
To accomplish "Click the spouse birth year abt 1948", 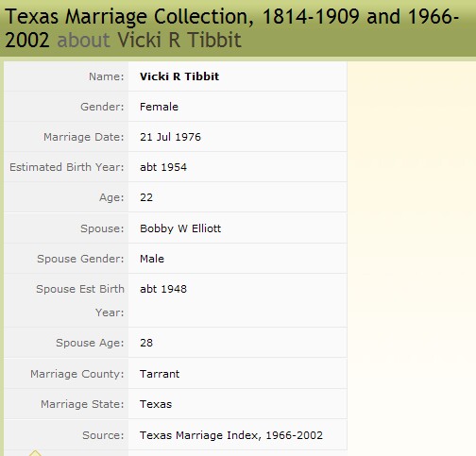I will tap(163, 289).
